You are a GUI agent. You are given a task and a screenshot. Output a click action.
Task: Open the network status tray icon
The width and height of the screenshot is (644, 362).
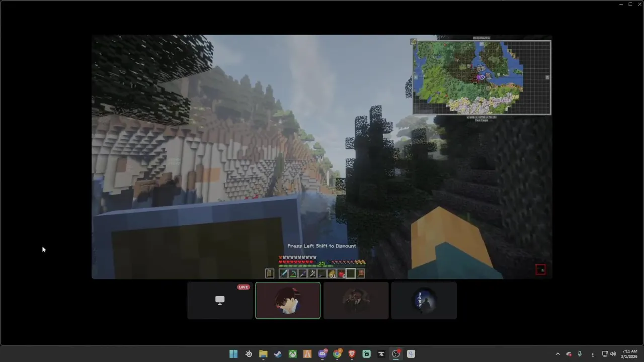point(605,354)
